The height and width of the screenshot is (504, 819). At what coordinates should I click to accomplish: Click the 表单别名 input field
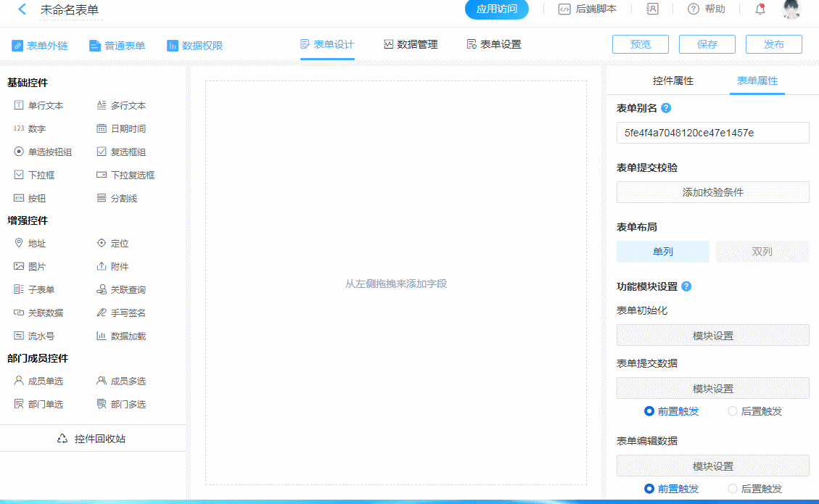pos(712,133)
